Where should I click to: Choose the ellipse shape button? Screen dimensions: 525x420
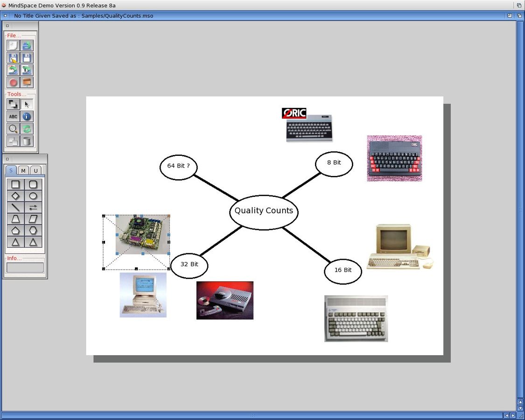pyautogui.click(x=33, y=196)
